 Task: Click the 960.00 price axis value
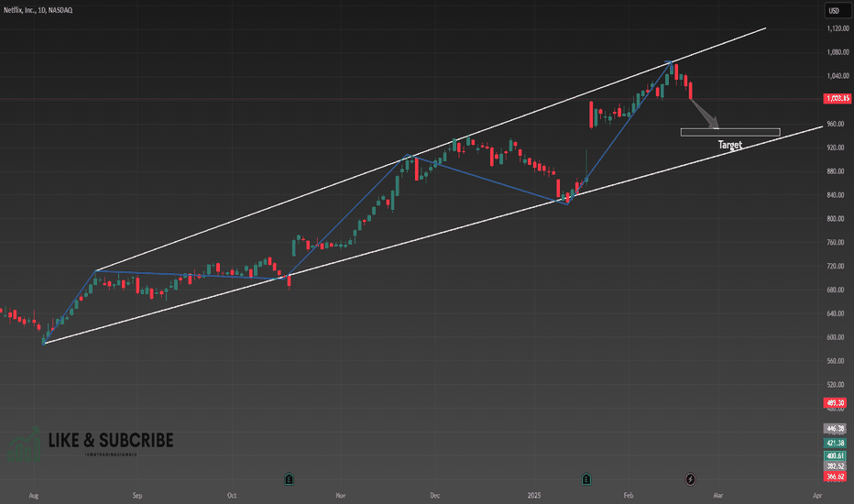[836, 125]
